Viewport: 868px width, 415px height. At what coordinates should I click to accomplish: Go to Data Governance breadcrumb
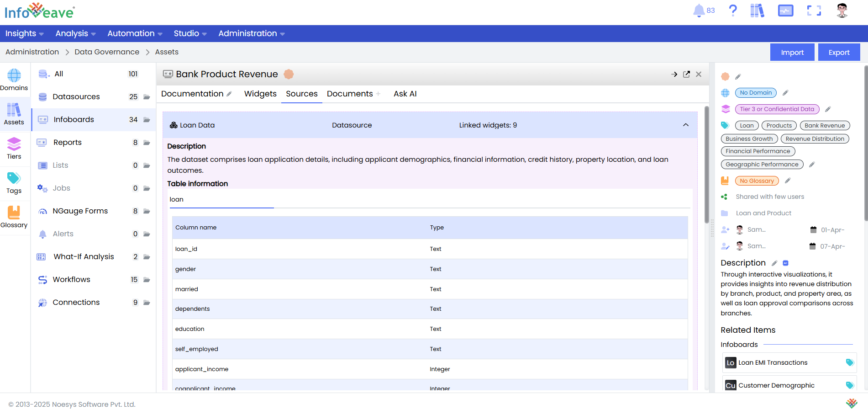pyautogui.click(x=107, y=52)
